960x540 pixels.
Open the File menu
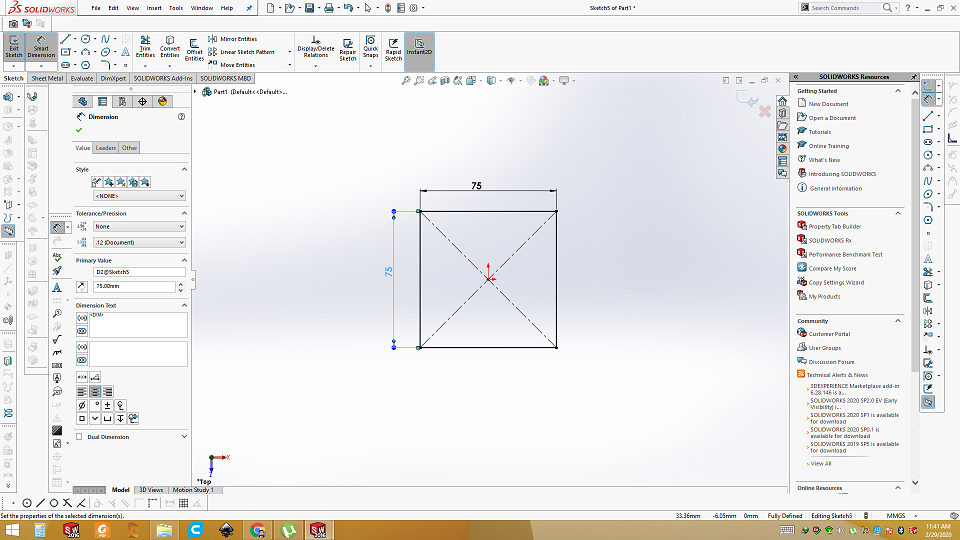pos(96,8)
